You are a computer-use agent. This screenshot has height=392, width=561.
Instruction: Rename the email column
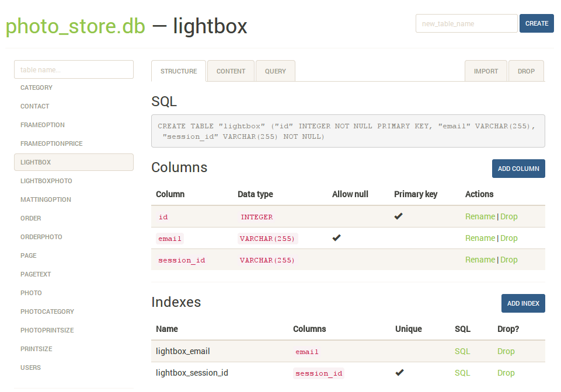point(480,238)
